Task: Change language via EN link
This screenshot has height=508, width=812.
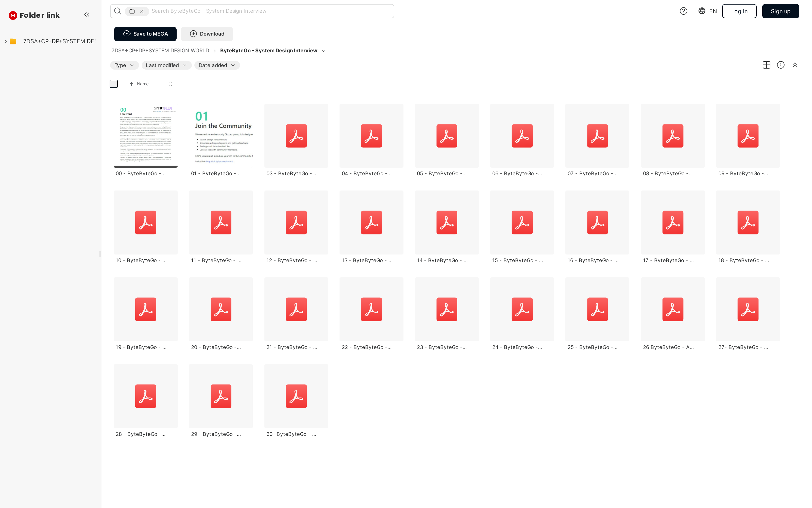Action: tap(713, 11)
